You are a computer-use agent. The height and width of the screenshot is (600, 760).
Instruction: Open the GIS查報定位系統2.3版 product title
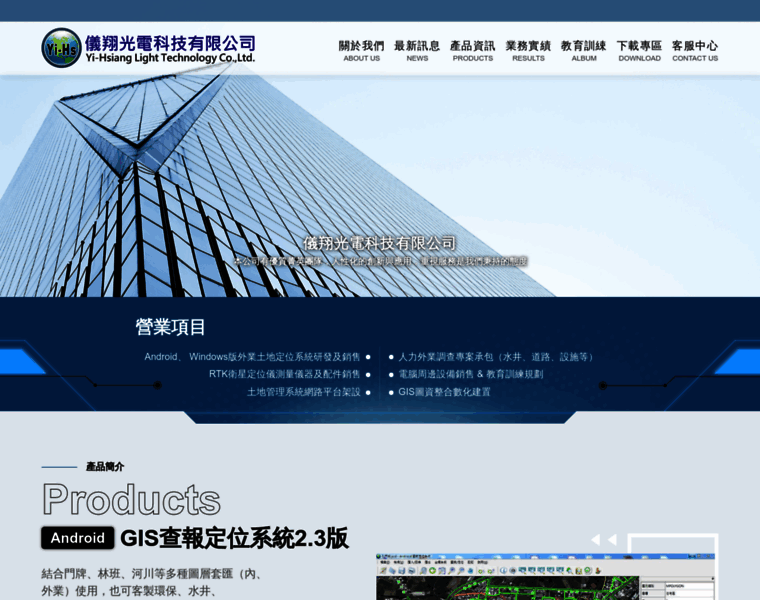point(234,538)
